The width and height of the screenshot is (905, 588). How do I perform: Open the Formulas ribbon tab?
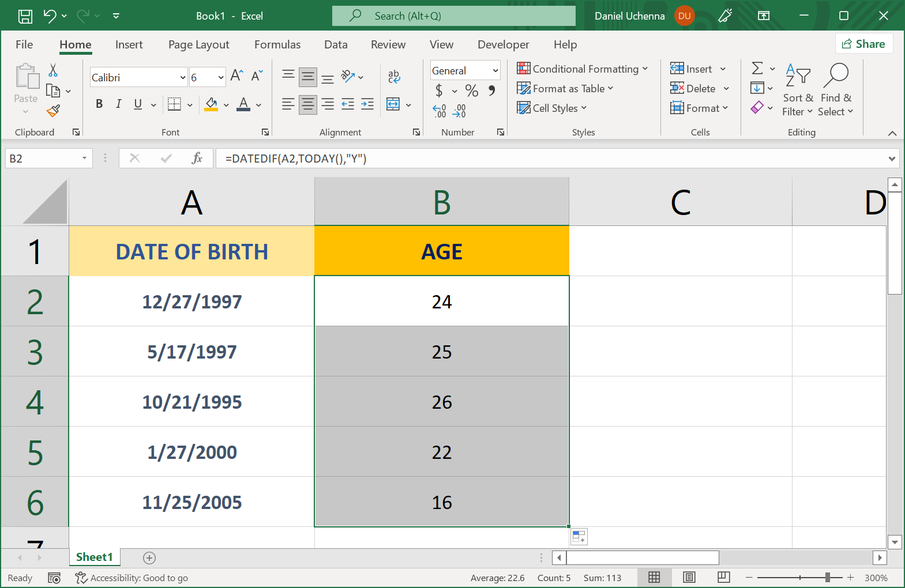click(x=277, y=44)
